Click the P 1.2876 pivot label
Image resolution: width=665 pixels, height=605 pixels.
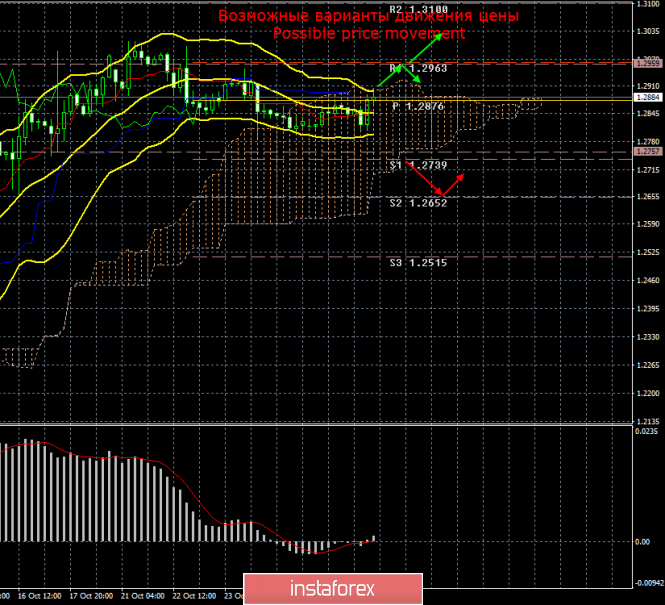click(418, 106)
